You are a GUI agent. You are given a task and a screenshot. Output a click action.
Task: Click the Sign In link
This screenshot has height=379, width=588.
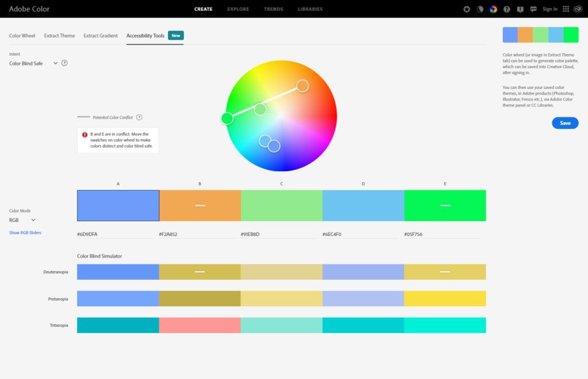coord(550,9)
